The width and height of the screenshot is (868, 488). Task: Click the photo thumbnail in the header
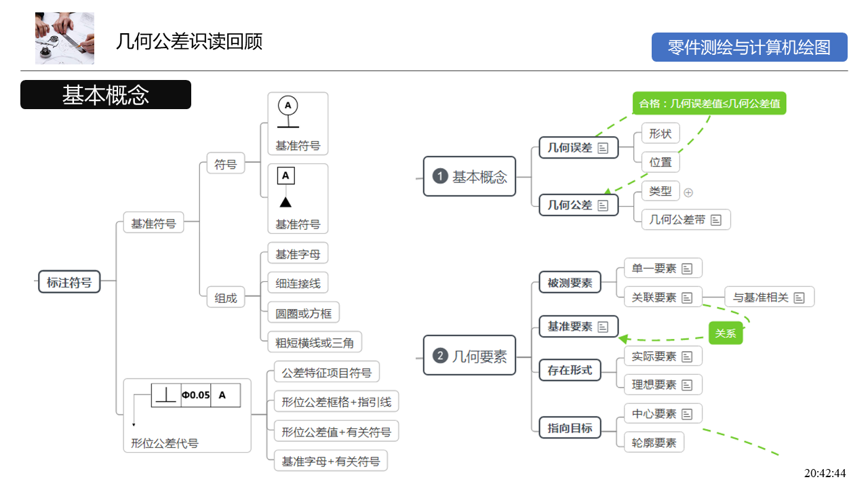coord(64,38)
